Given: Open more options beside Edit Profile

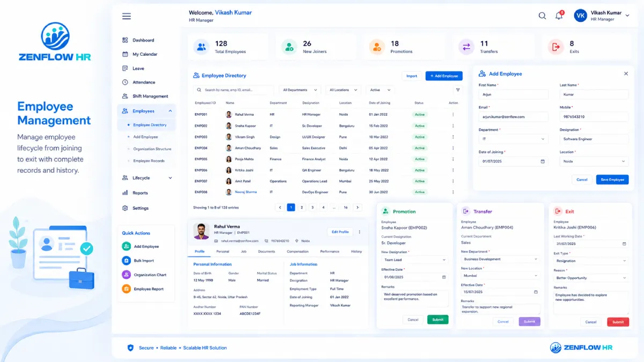Looking at the screenshot, I should click(x=360, y=232).
